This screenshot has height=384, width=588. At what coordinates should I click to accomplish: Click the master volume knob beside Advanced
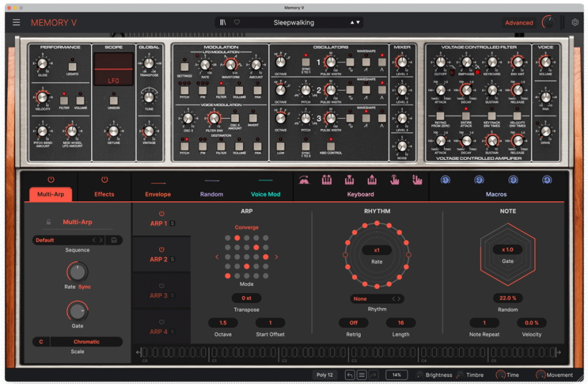tap(548, 22)
